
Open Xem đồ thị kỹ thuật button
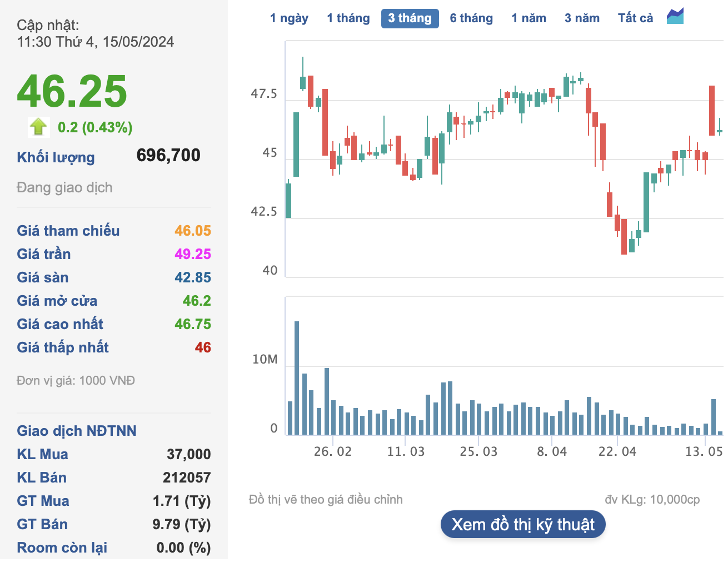click(x=523, y=524)
